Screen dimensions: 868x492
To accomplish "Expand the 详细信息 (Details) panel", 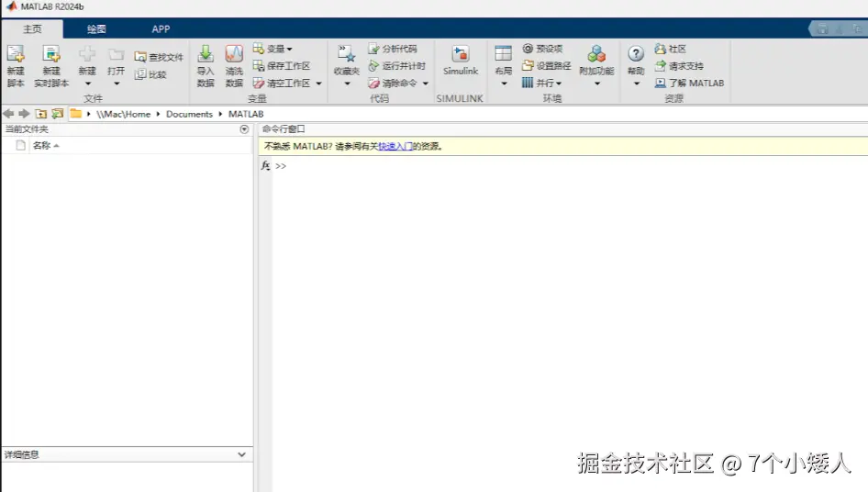I will [242, 454].
